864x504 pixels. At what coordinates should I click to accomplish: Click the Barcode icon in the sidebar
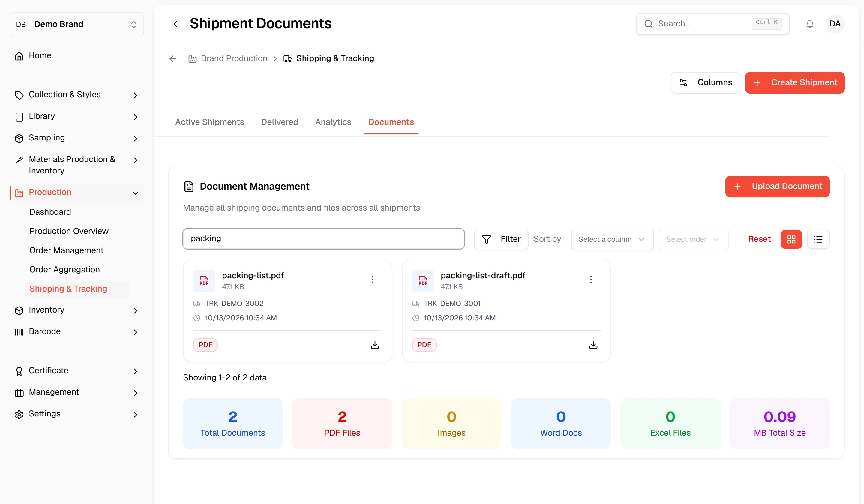tap(19, 332)
